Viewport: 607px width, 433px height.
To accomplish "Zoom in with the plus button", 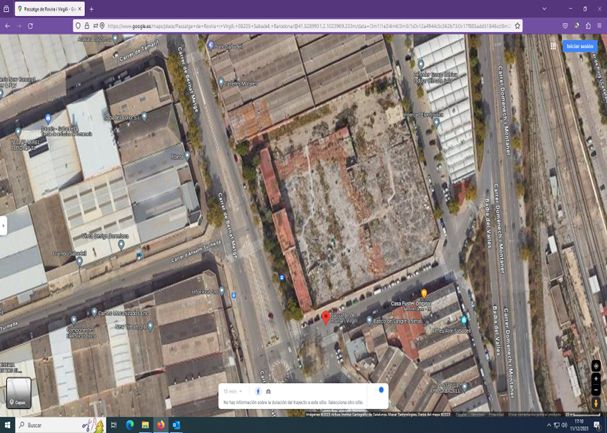I will coord(596,378).
